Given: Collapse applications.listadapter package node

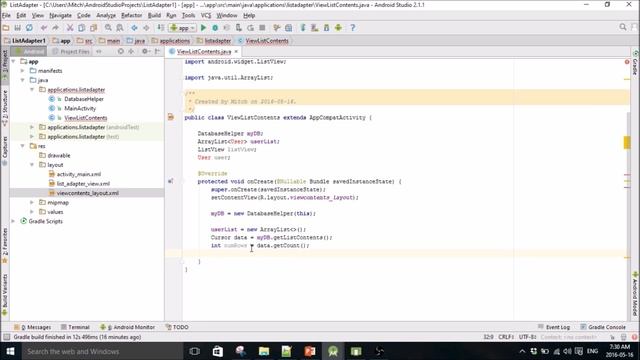Looking at the screenshot, I should coord(32,90).
